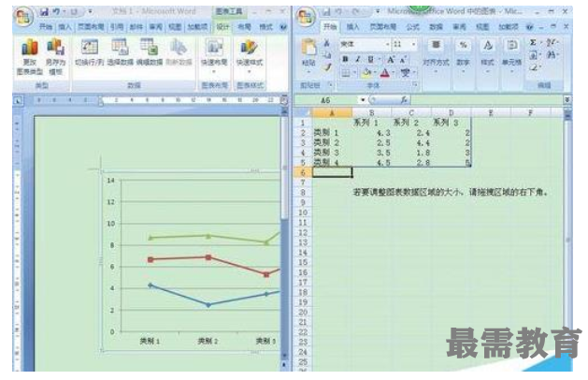The image size is (588, 380).
Task: Save chart as template in Word ribbon
Action: (55, 57)
